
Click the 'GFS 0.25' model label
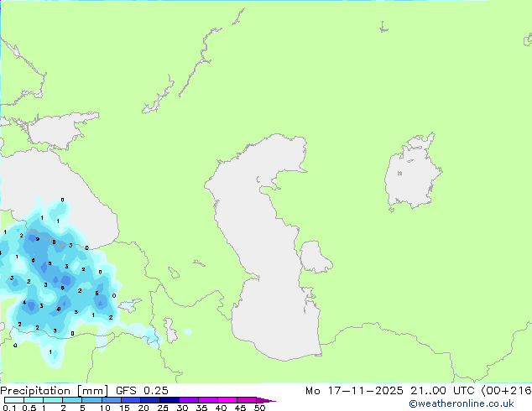coord(142,391)
